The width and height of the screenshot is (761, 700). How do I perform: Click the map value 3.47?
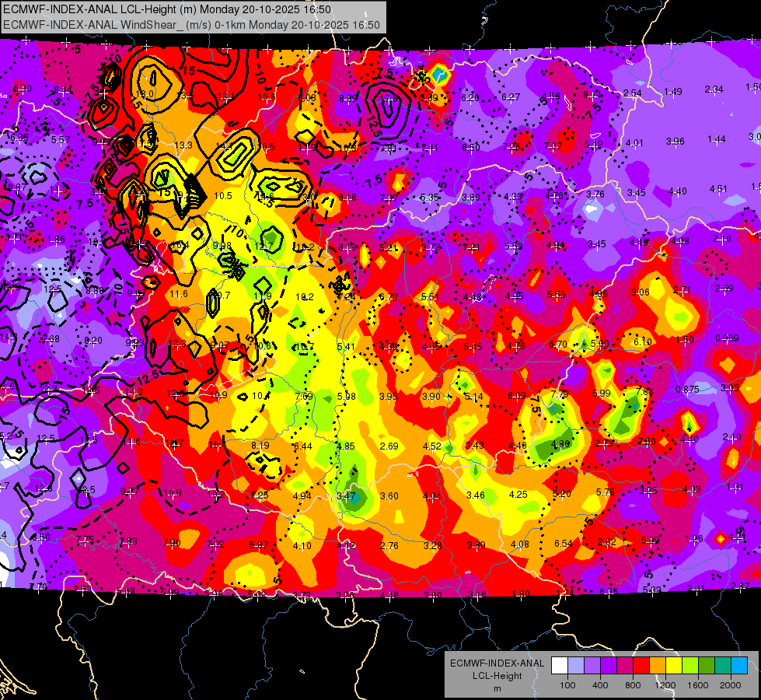(x=346, y=496)
